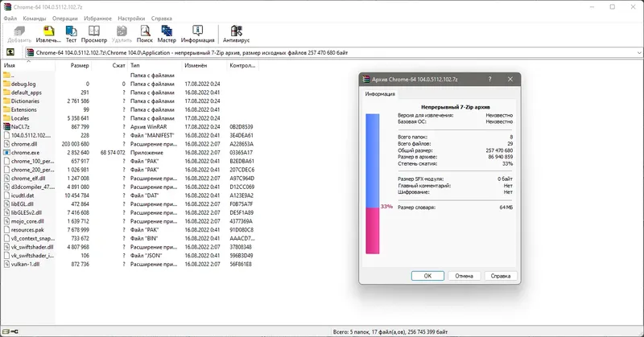644x337 pixels.
Task: Open the View (Просмотр) toolbar icon
Action: click(x=94, y=31)
